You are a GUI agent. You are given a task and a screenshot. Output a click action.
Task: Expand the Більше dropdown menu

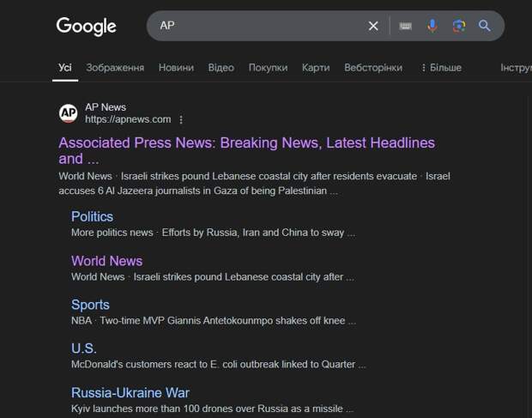click(441, 68)
